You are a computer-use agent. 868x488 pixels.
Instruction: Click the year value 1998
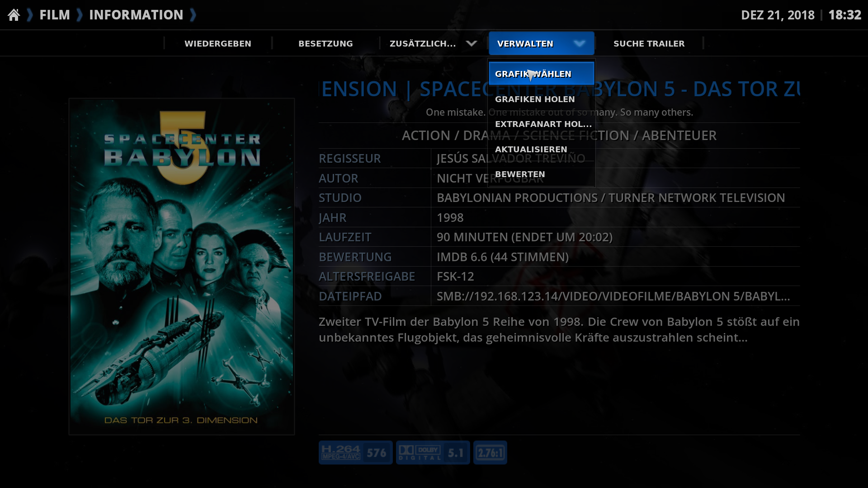450,217
